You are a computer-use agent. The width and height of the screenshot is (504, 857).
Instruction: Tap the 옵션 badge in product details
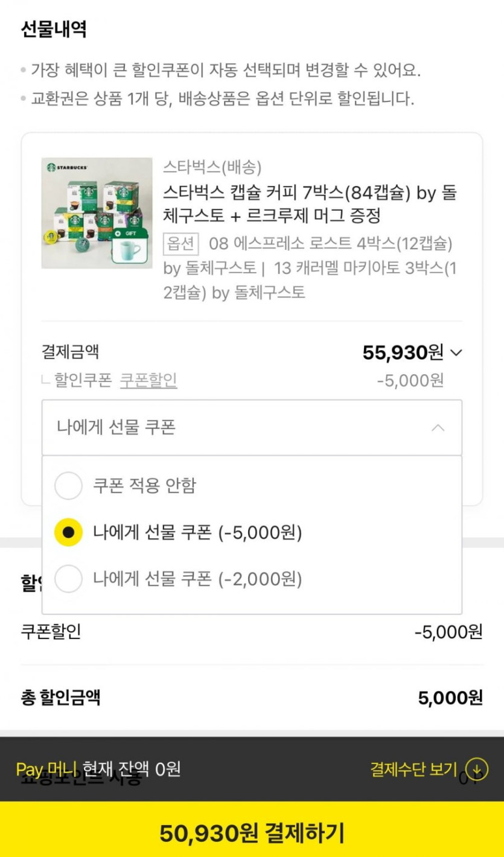point(181,244)
